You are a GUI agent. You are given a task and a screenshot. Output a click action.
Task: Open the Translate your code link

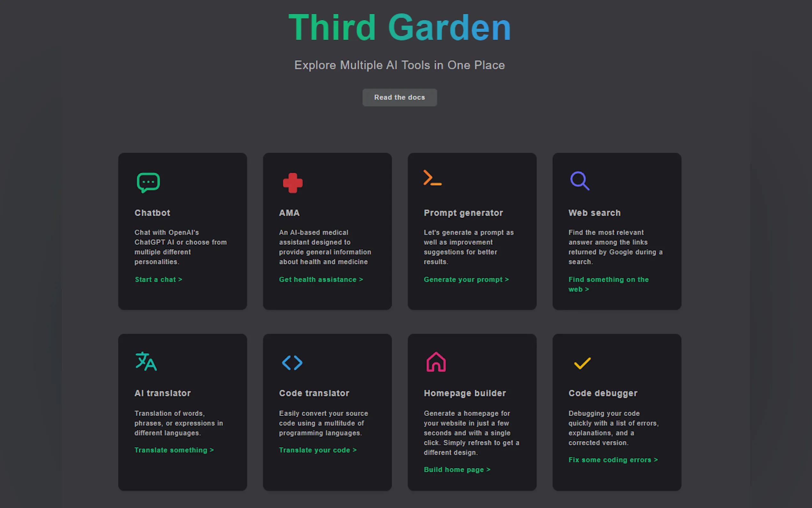(317, 450)
